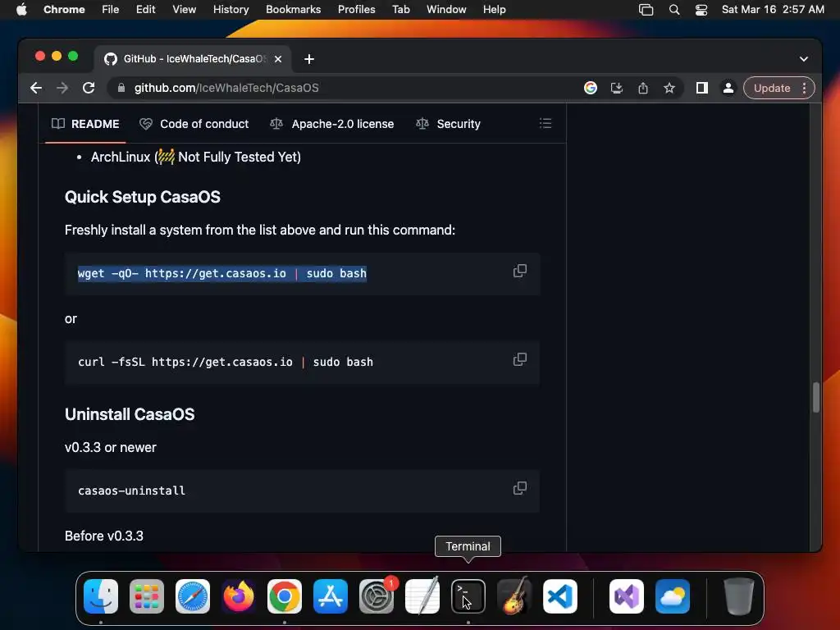The image size is (840, 630).
Task: Share this page icon
Action: [643, 88]
